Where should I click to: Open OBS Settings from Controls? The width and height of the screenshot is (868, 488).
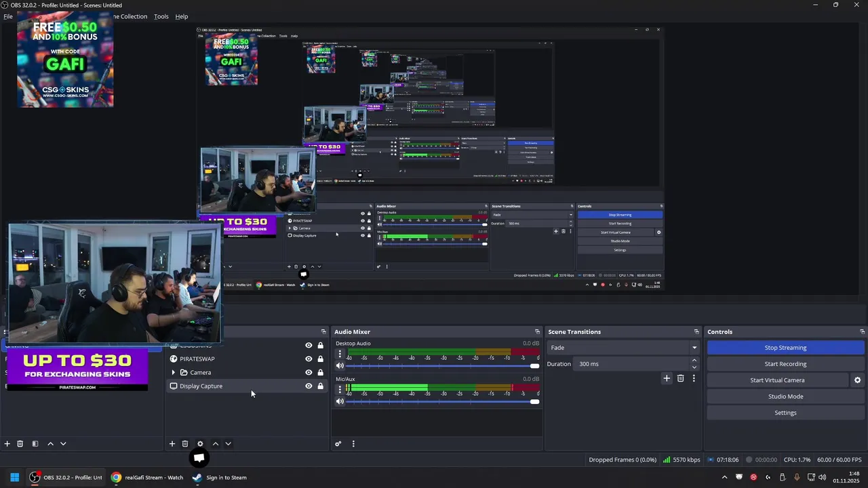786,413
